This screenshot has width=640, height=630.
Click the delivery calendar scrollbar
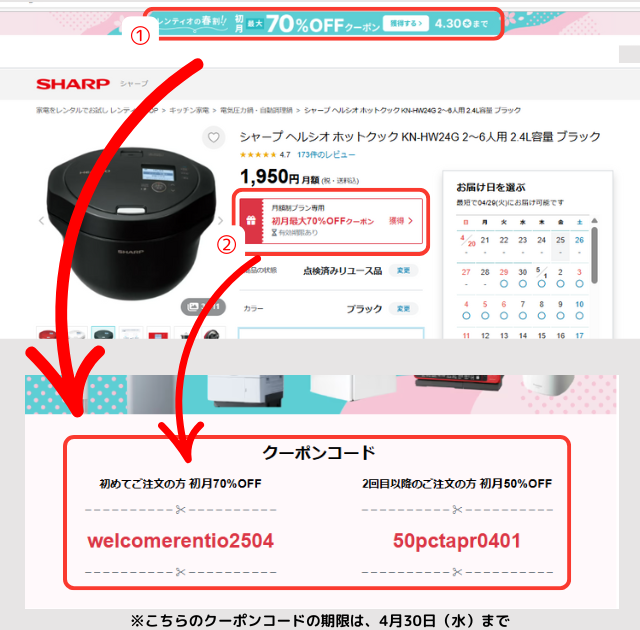coord(594,255)
